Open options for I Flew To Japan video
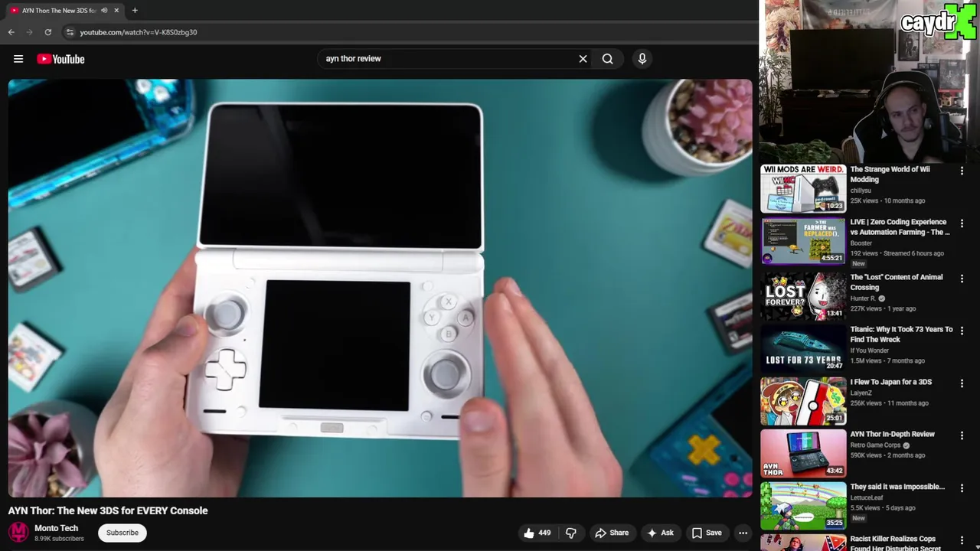Screen dimensions: 980x551 [x=962, y=383]
